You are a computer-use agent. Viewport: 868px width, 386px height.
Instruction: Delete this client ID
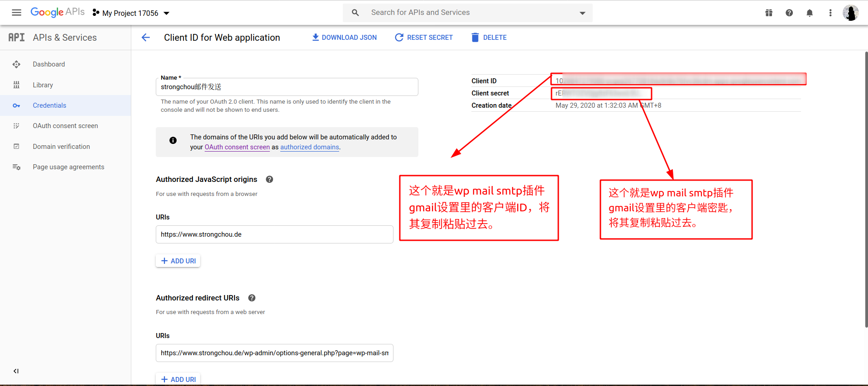tap(489, 38)
